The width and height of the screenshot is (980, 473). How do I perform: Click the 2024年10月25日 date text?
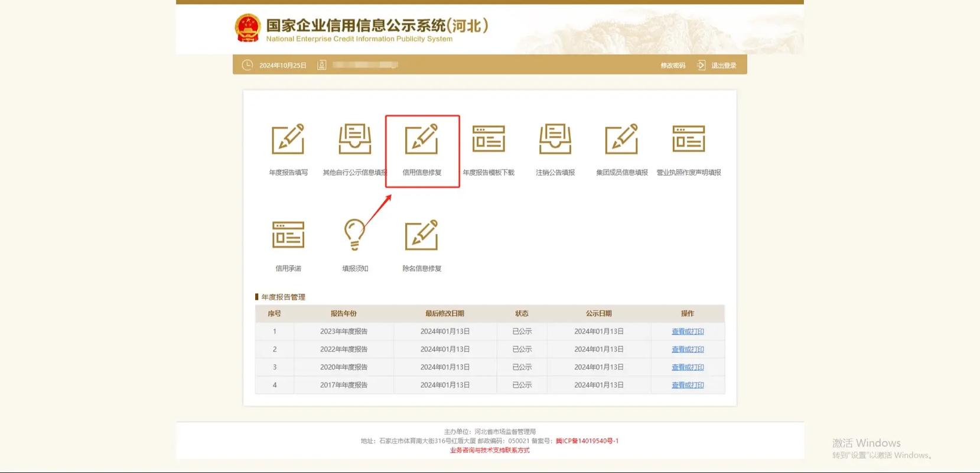[283, 66]
